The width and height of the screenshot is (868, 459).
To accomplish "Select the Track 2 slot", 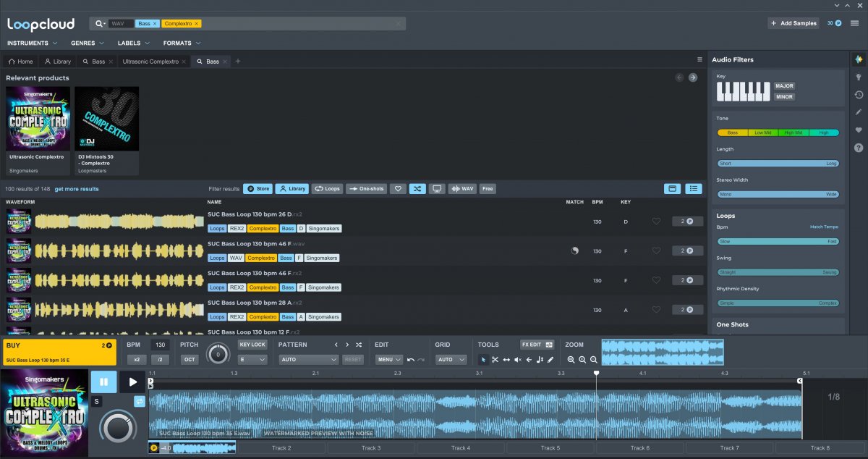I will tap(281, 448).
